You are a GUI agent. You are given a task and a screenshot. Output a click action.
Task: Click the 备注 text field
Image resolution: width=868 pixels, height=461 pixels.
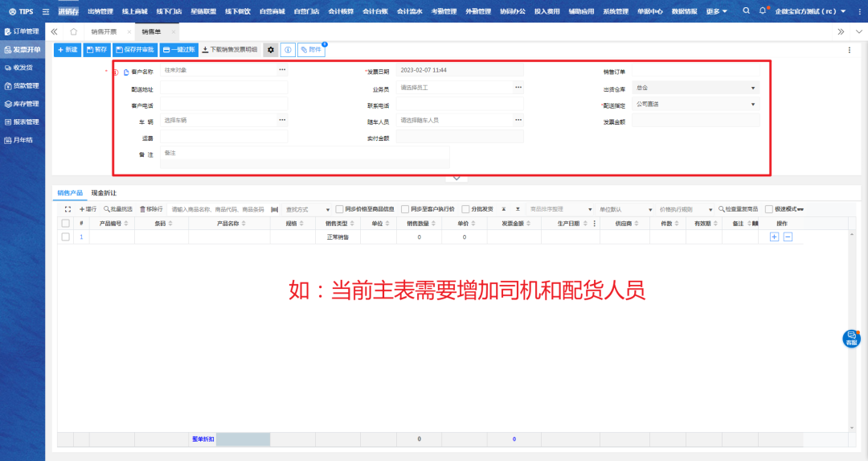304,156
